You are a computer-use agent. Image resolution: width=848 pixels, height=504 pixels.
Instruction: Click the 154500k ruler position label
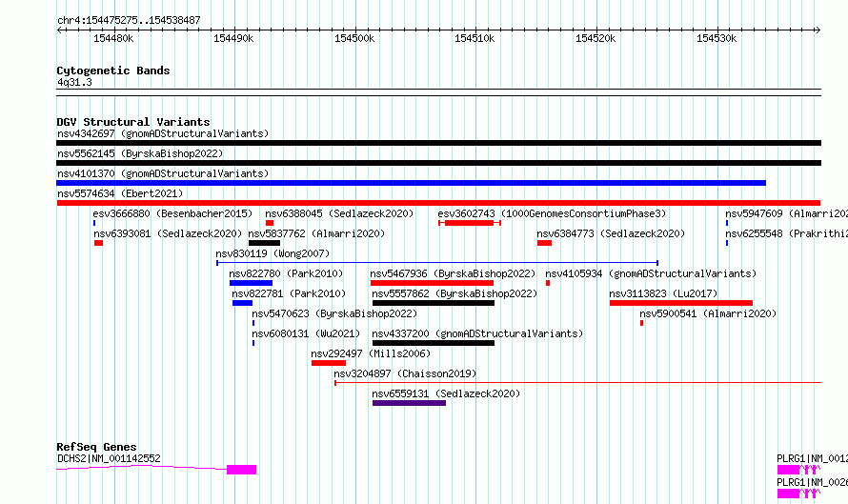tap(354, 38)
